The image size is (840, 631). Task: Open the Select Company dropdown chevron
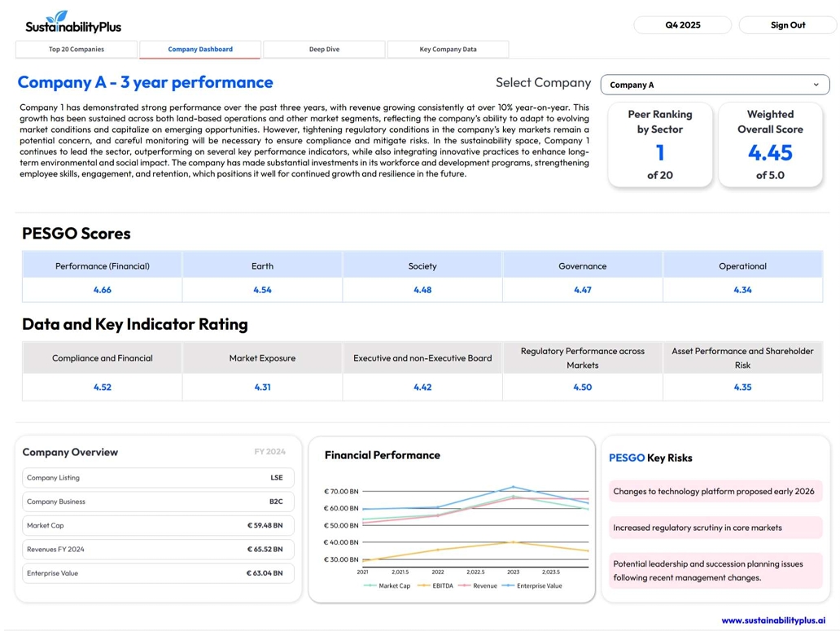[816, 85]
